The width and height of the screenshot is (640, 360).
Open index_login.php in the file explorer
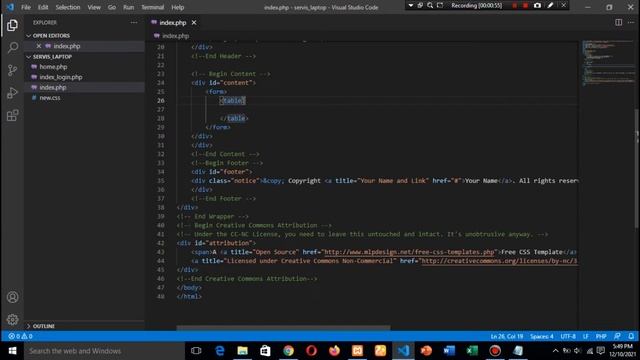tap(61, 77)
